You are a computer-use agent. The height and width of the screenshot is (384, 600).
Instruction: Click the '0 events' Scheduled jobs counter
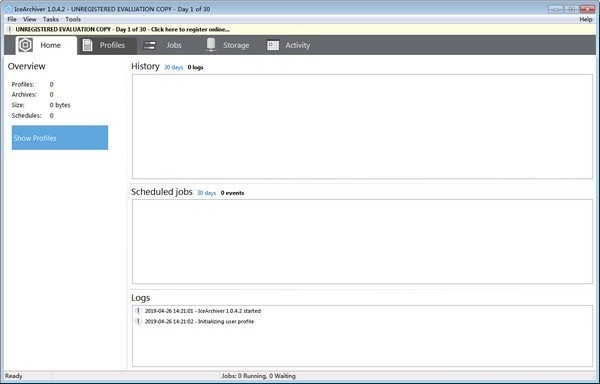click(x=232, y=193)
